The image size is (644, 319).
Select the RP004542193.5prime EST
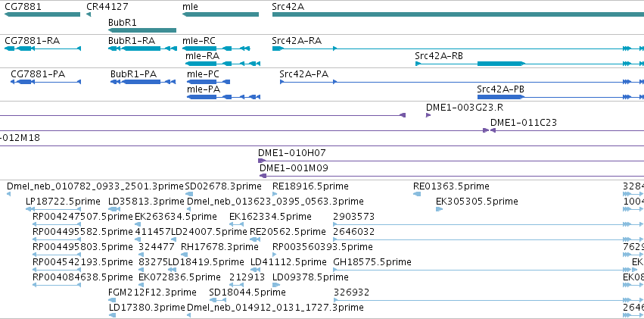(x=57, y=270)
